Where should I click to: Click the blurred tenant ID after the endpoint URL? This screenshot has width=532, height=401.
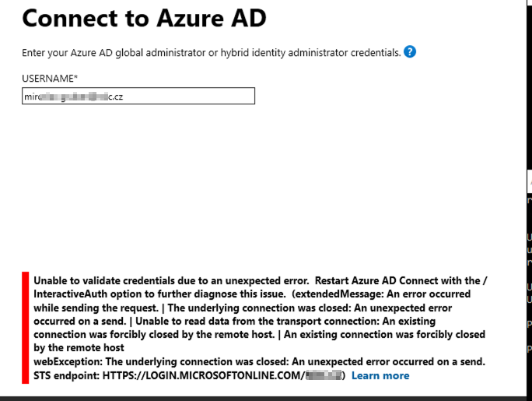[324, 375]
